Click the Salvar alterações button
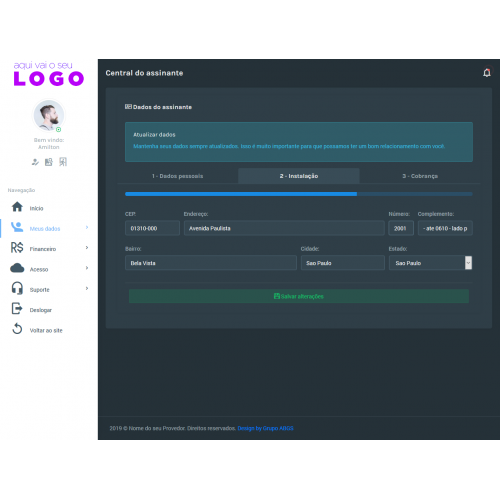500x500 pixels. pos(299,296)
